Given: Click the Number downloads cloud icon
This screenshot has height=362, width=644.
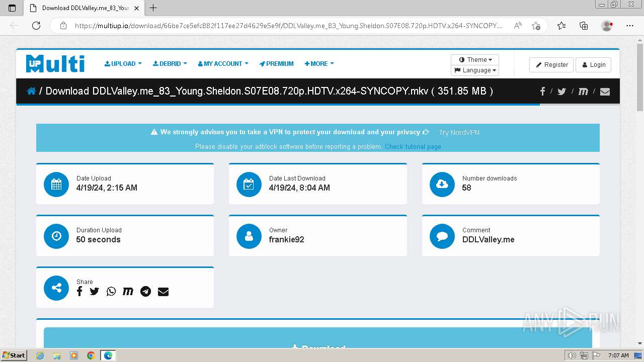Looking at the screenshot, I should [442, 184].
